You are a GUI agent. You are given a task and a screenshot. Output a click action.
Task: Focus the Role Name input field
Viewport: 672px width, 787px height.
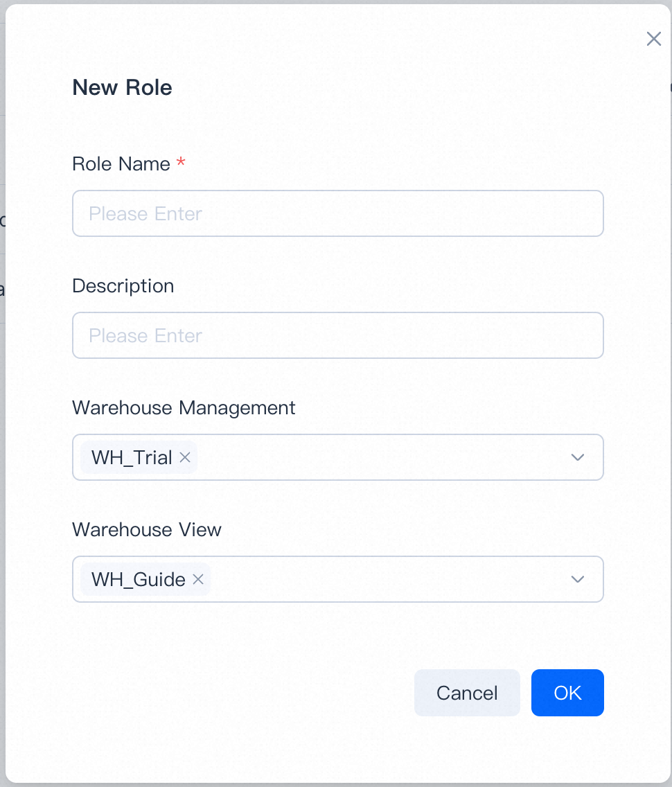pos(337,213)
